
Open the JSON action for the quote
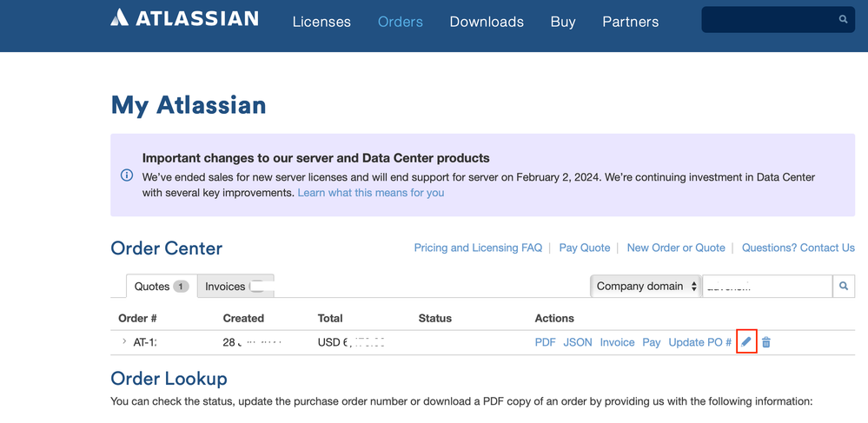(x=578, y=342)
